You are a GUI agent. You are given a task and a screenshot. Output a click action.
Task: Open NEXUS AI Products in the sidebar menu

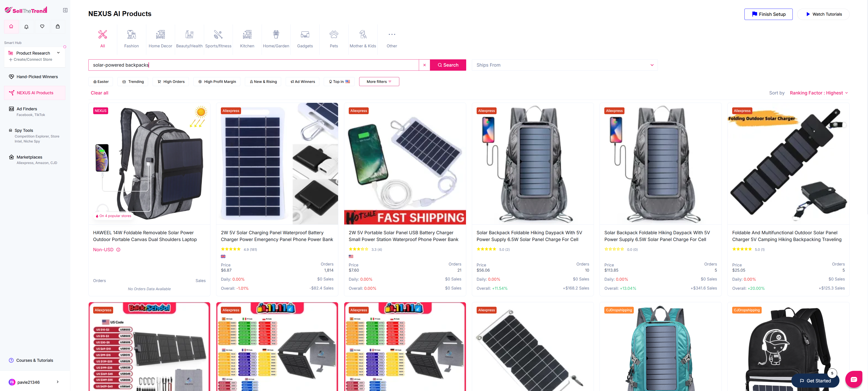[x=35, y=93]
